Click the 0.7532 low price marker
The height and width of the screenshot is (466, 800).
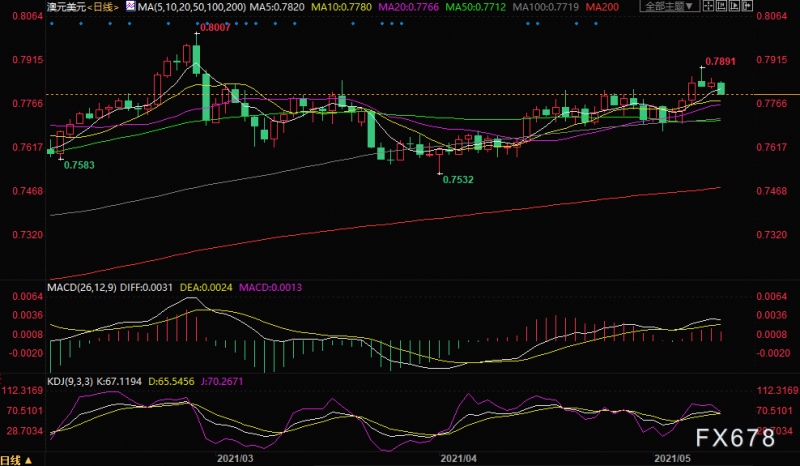pyautogui.click(x=457, y=180)
